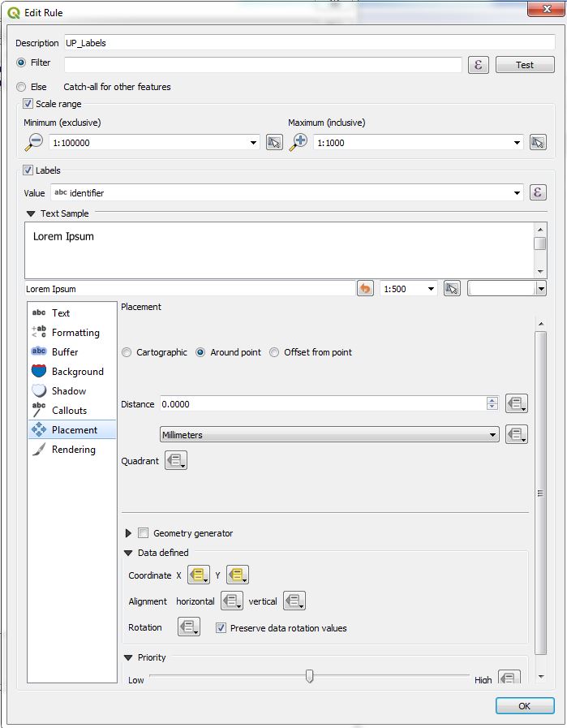The width and height of the screenshot is (567, 728).
Task: Set minimum scale from map canvas
Action: coord(274,142)
